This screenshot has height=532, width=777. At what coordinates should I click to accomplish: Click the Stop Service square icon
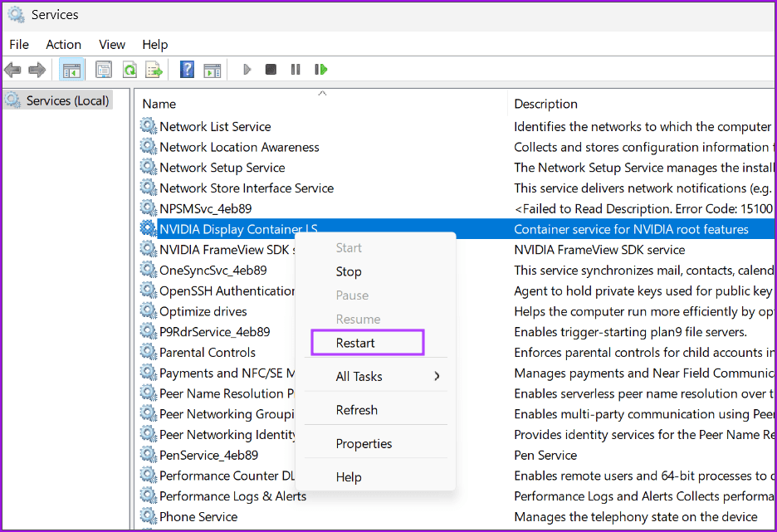click(x=271, y=70)
